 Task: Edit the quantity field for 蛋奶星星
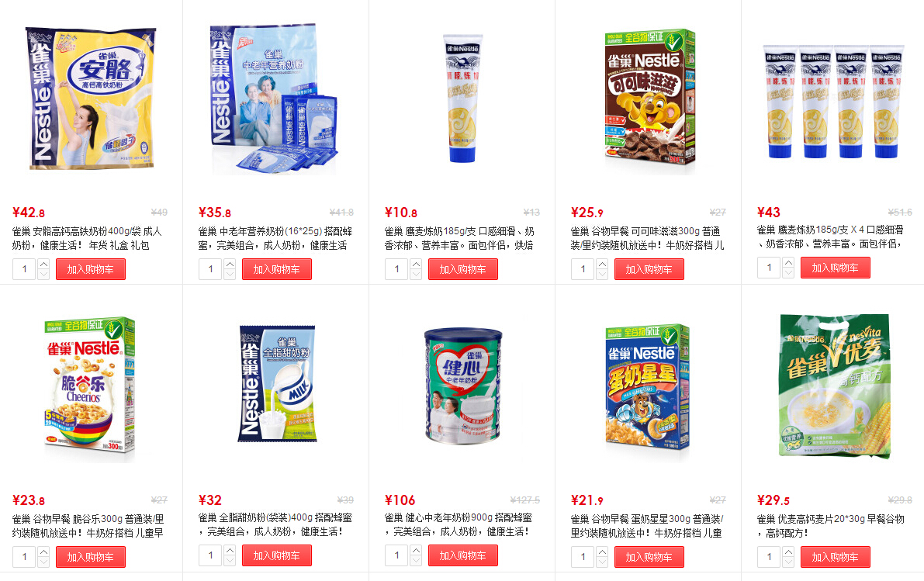click(583, 557)
